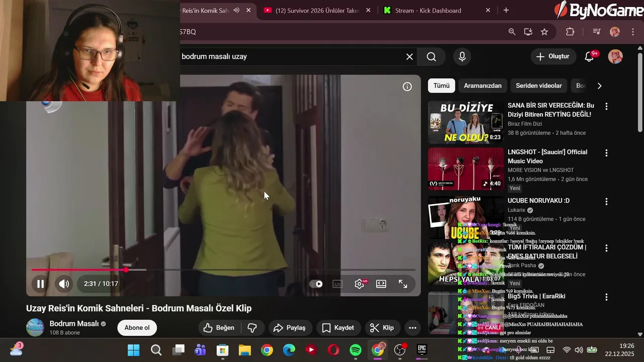Open 'UCUBE NORUYAKU :D' video title
The height and width of the screenshot is (362, 644).
click(538, 201)
